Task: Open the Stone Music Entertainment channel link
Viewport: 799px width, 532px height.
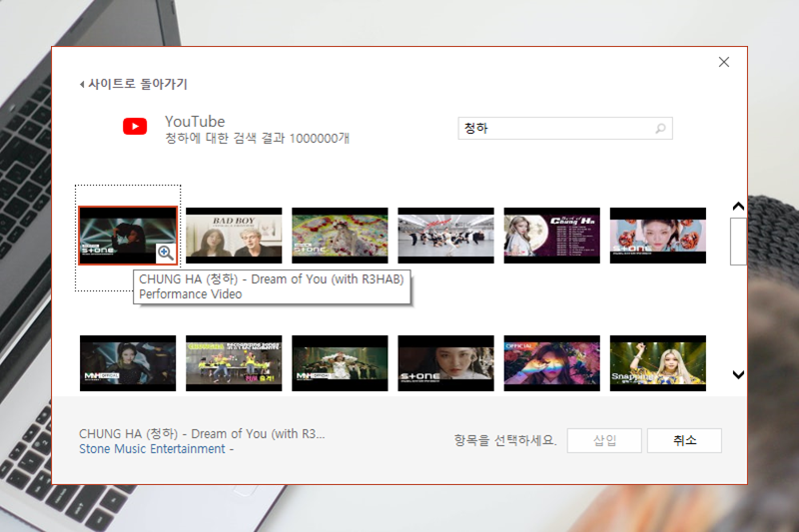Action: [x=152, y=449]
